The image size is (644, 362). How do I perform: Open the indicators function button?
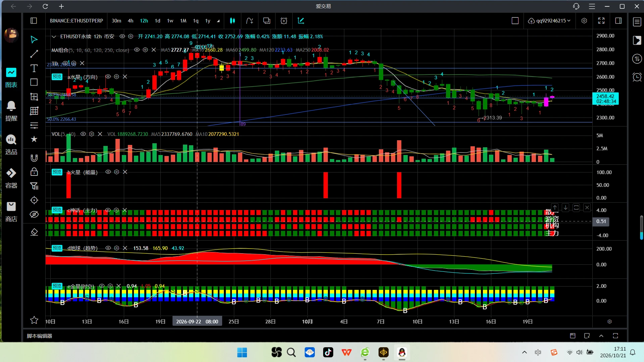[249, 21]
